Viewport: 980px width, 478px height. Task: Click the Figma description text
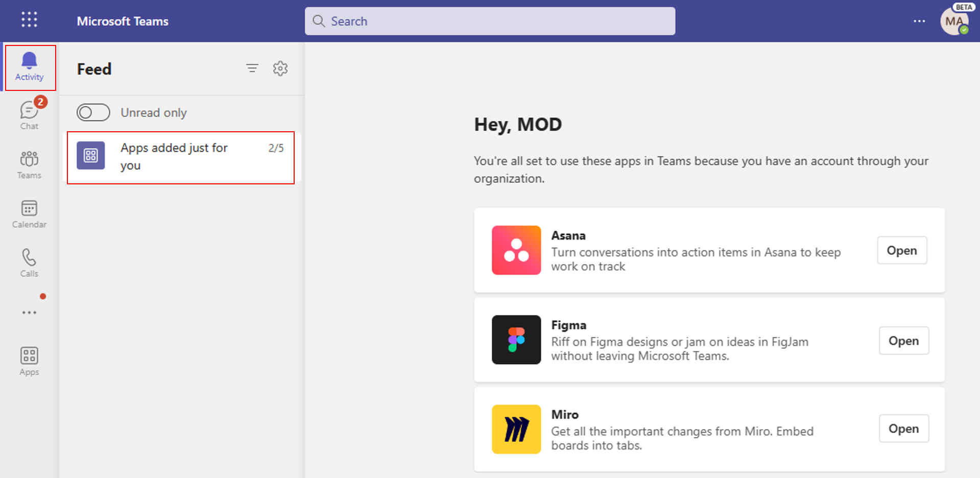[680, 349]
